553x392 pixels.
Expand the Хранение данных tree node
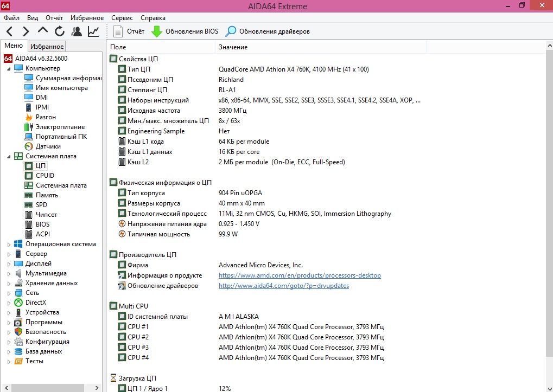point(9,283)
